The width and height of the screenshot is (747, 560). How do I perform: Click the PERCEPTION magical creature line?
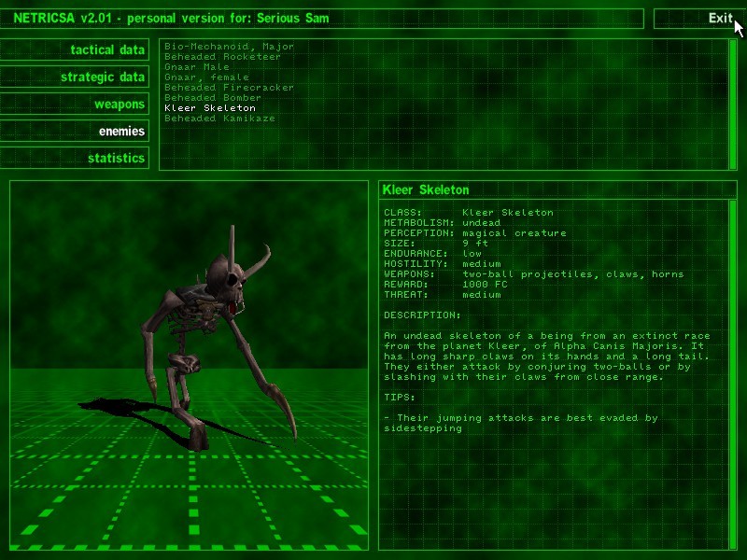475,233
